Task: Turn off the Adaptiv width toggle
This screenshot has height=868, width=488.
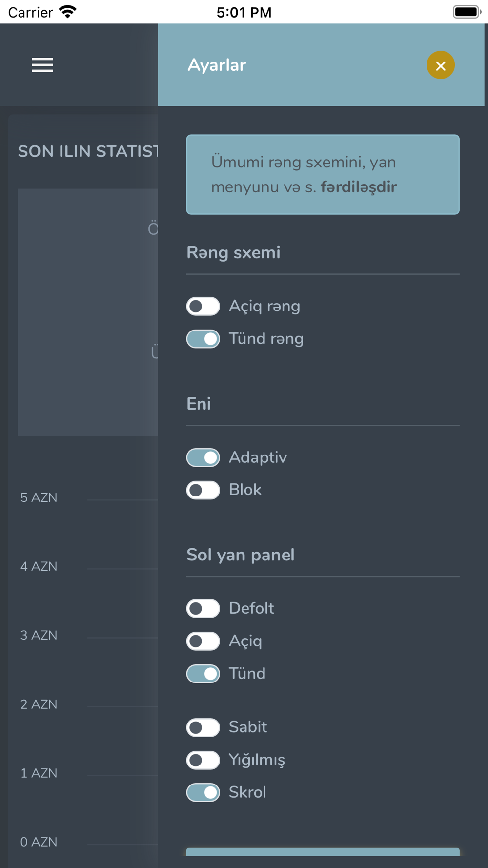Action: [203, 458]
